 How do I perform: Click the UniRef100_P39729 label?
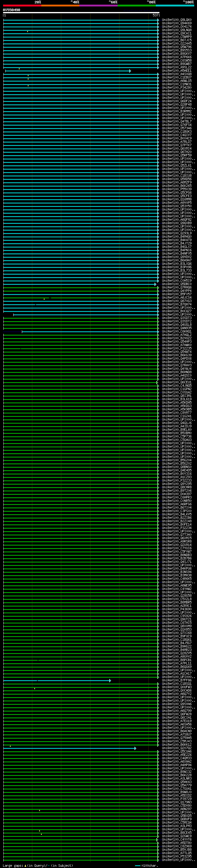point(176,799)
